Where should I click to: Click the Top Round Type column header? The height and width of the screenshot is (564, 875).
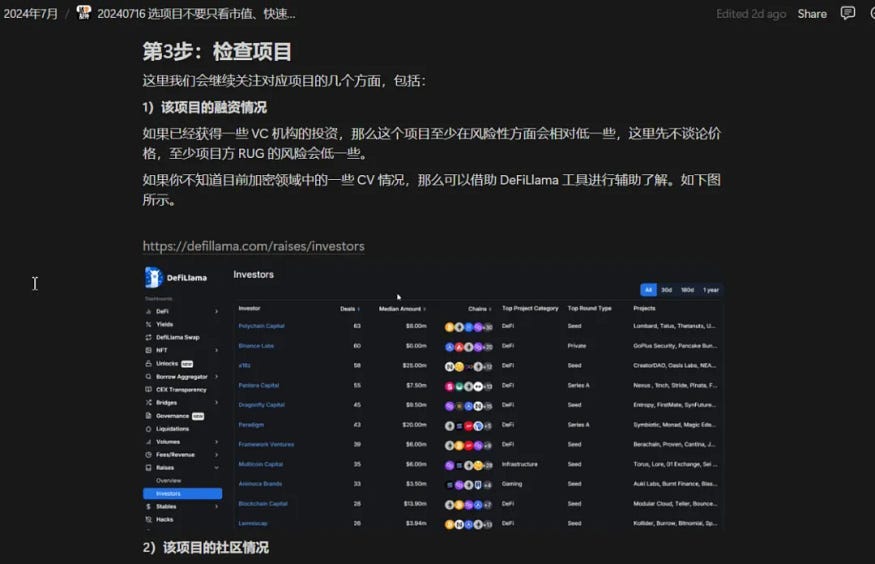click(589, 308)
